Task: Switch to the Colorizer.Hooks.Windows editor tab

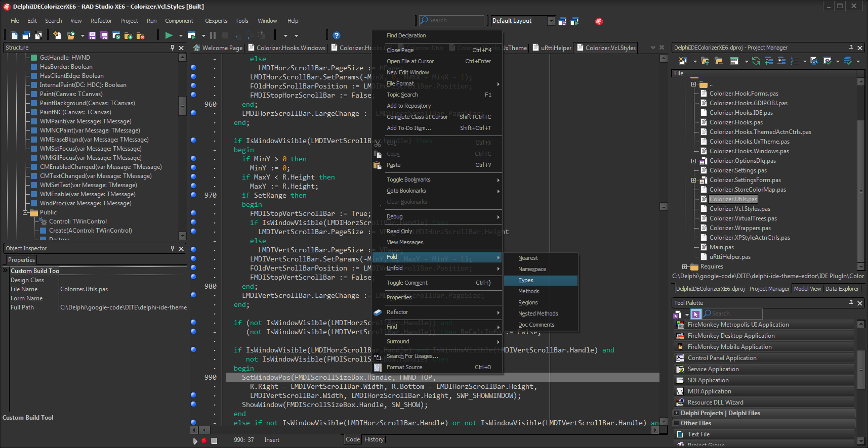Action: coord(286,48)
